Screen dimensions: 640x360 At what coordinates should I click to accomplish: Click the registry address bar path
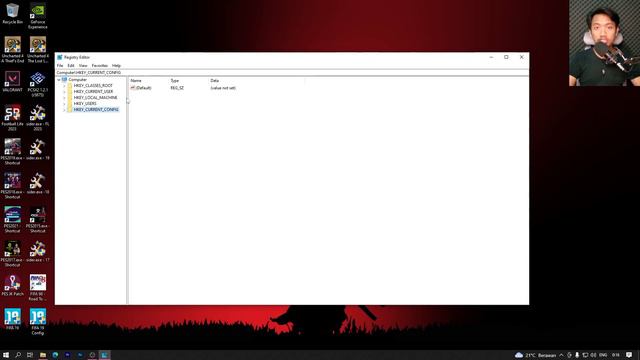292,72
